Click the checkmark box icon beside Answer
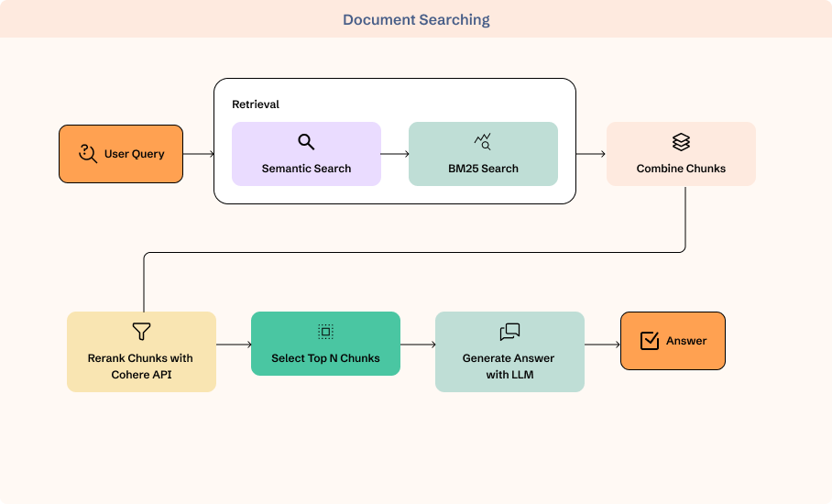The width and height of the screenshot is (832, 504). click(650, 341)
